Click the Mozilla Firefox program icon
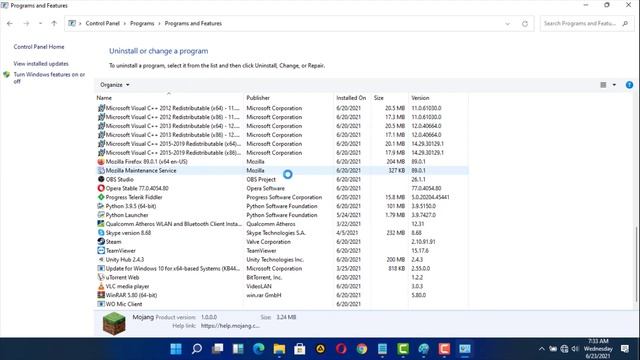Screen dimensions: 640x360 click(x=101, y=162)
